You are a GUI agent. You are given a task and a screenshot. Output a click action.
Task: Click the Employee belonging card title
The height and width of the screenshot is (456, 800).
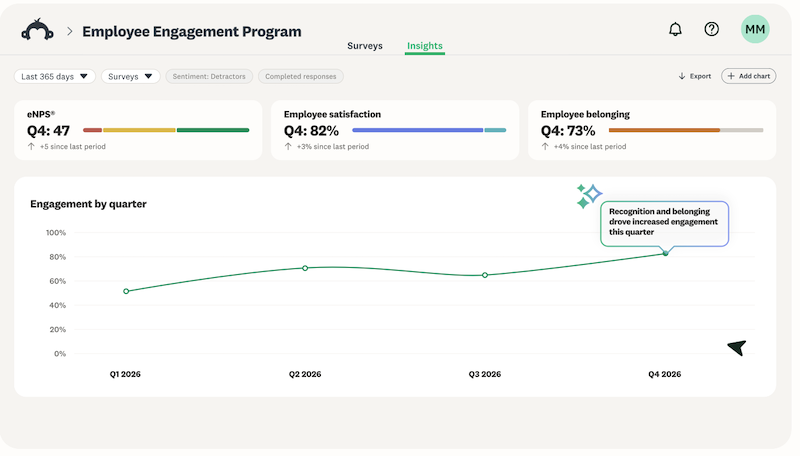coord(585,114)
